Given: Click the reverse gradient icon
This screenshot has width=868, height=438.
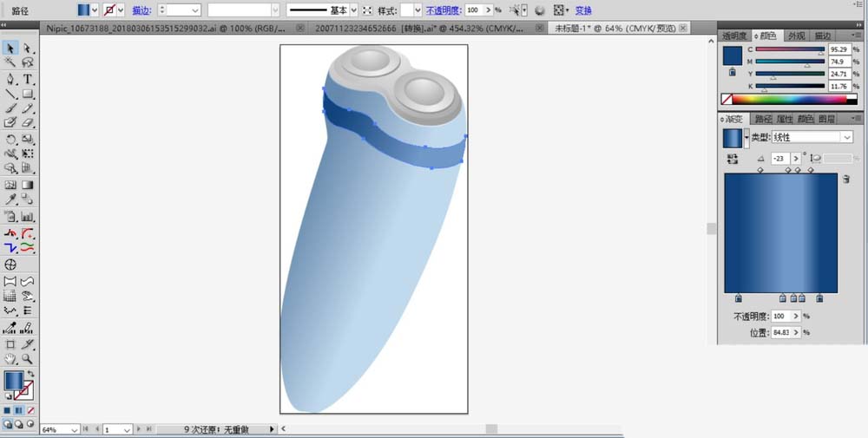Looking at the screenshot, I should pyautogui.click(x=733, y=160).
